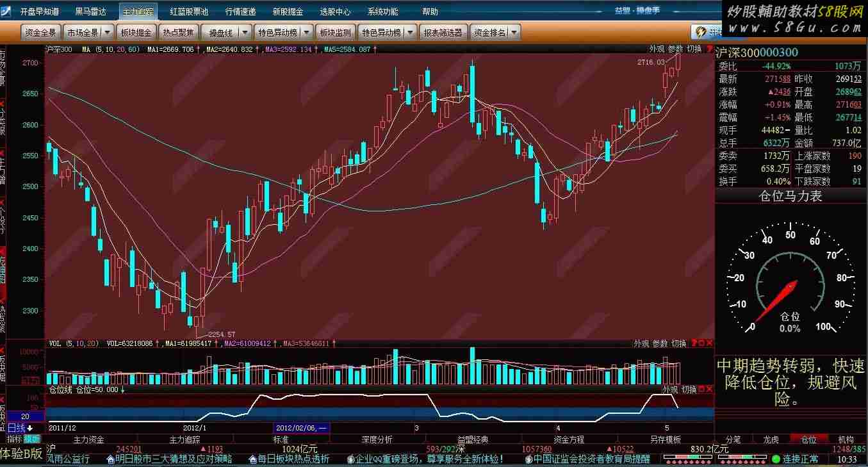Click 切换 in the 仓位线 panel header
This screenshot has height=467, width=868.
689,389
